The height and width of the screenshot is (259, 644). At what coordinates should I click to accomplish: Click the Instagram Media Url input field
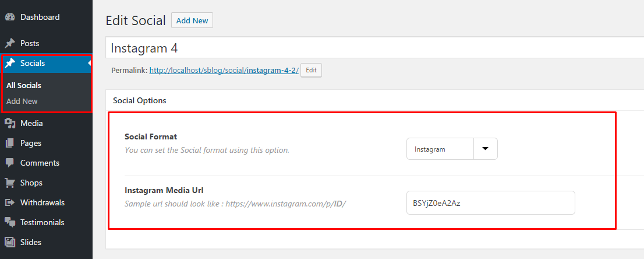click(490, 202)
